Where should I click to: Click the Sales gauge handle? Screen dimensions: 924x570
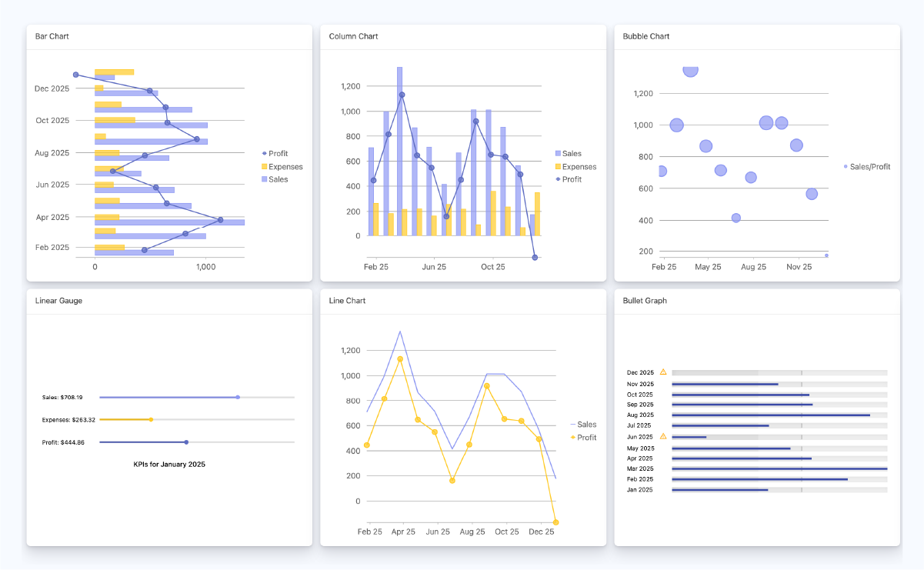pos(238,397)
